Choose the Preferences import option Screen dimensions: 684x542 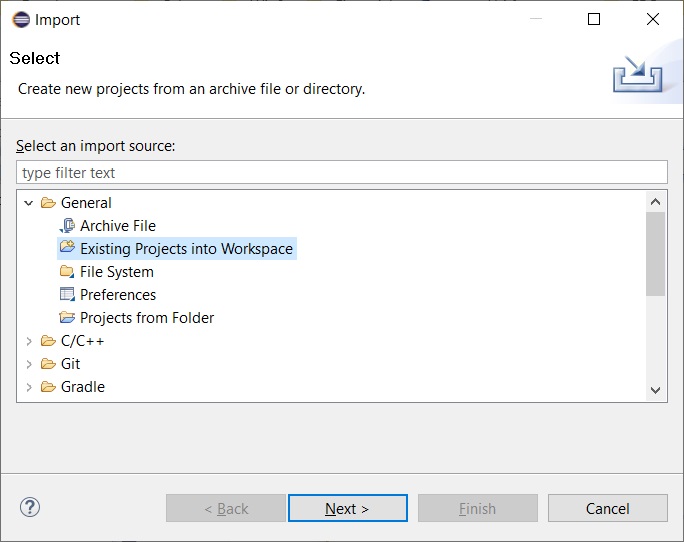(x=118, y=295)
